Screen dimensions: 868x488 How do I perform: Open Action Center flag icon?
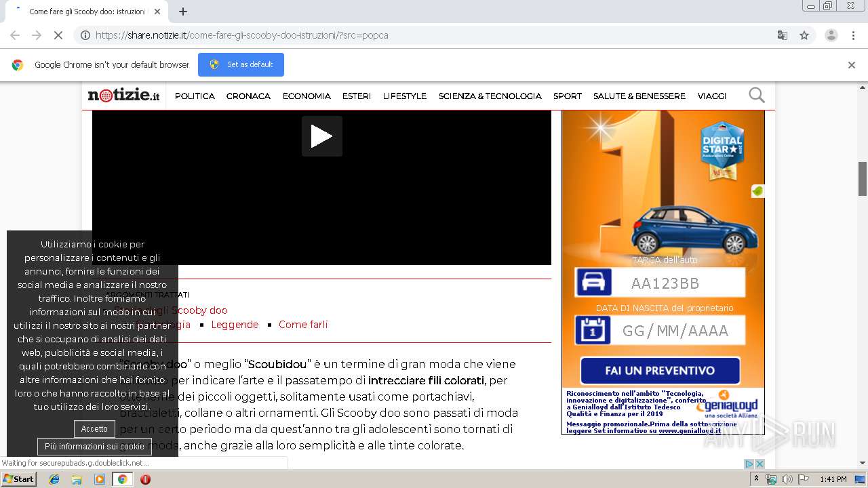[x=803, y=479]
